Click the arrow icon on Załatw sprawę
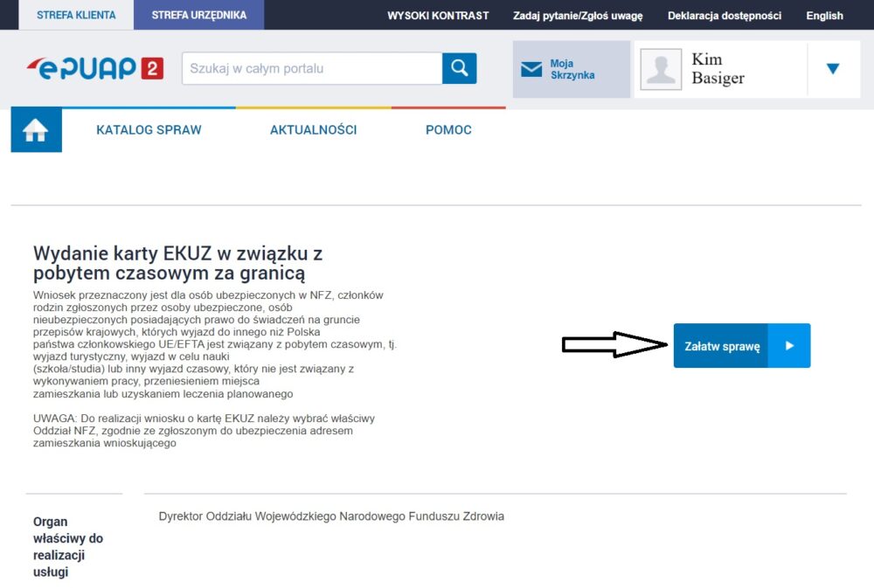 coord(789,346)
